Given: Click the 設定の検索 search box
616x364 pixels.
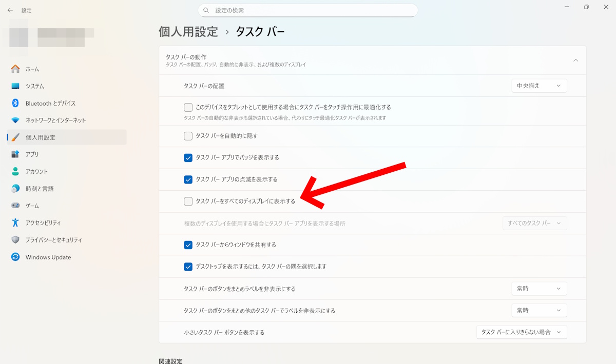Looking at the screenshot, I should click(308, 10).
